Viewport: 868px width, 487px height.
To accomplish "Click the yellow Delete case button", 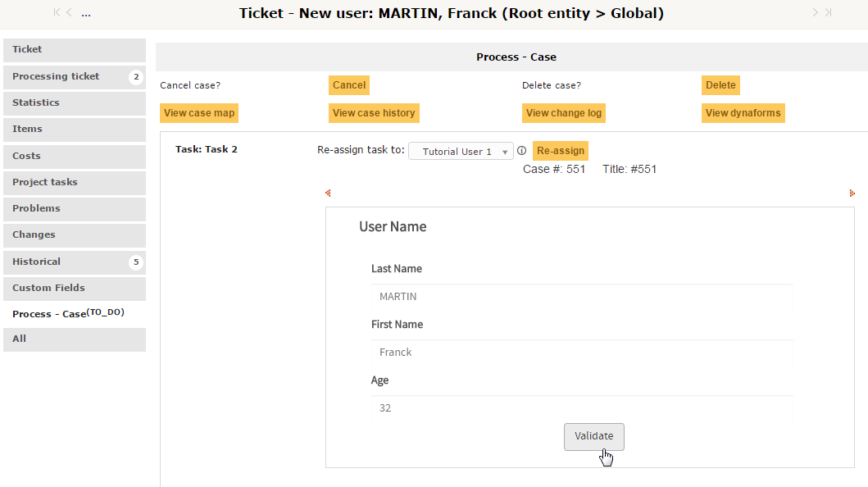I will (x=720, y=85).
